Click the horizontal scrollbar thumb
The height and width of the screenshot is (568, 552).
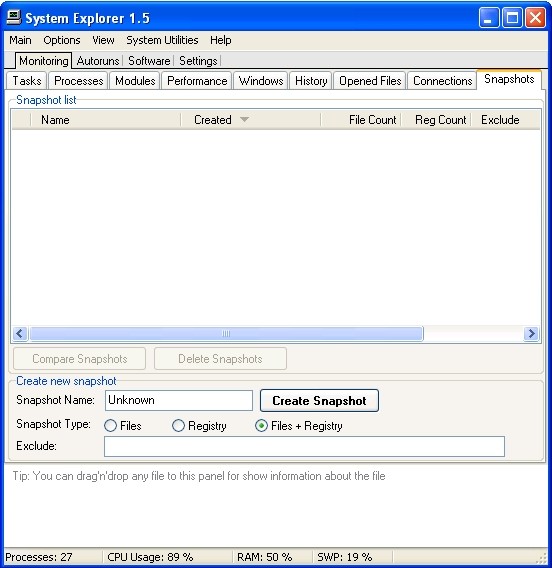tap(226, 333)
